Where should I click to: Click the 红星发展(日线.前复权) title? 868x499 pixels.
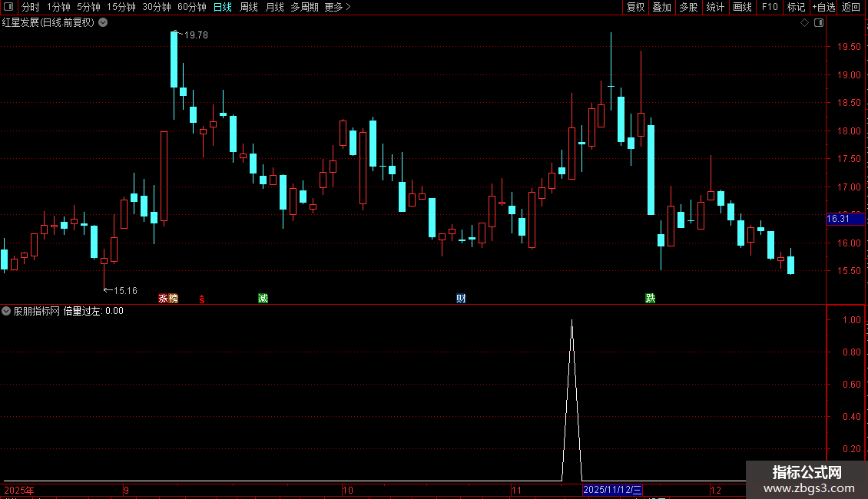48,23
